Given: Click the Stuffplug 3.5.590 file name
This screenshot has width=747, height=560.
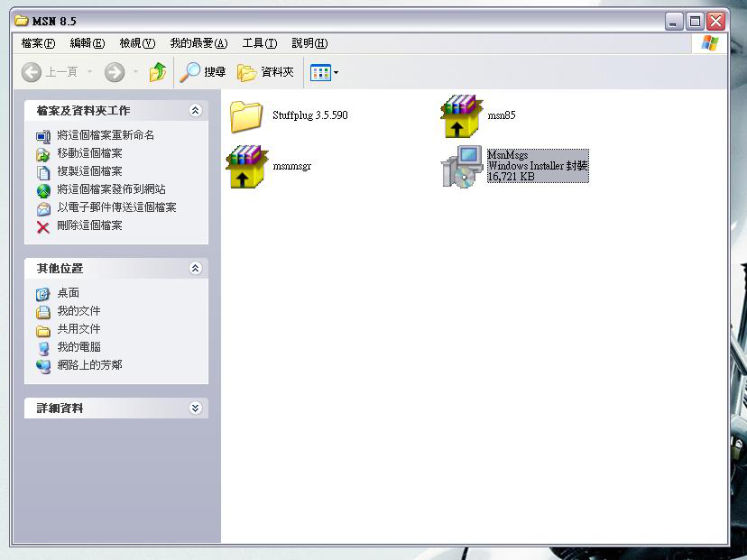Looking at the screenshot, I should click(x=310, y=115).
